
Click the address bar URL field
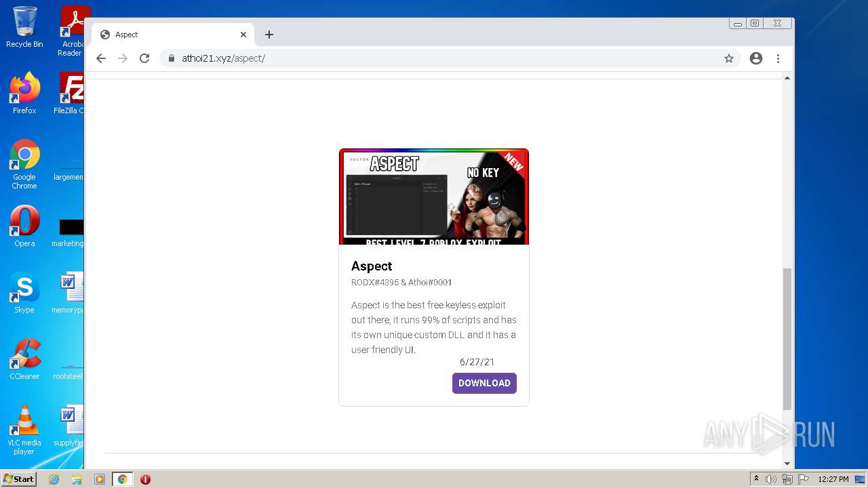pyautogui.click(x=450, y=58)
